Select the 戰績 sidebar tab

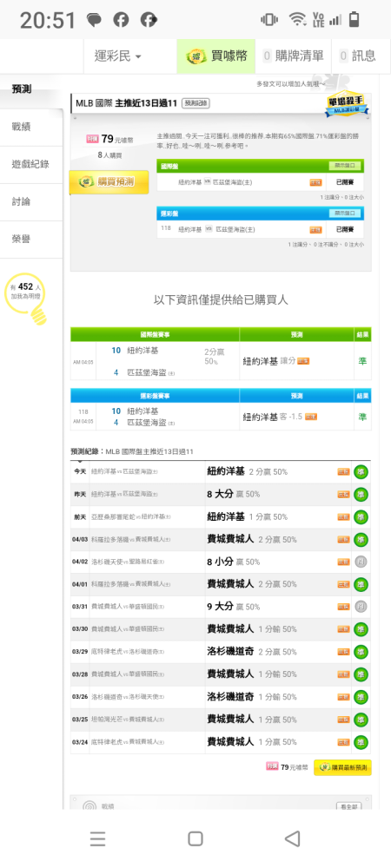[31, 127]
